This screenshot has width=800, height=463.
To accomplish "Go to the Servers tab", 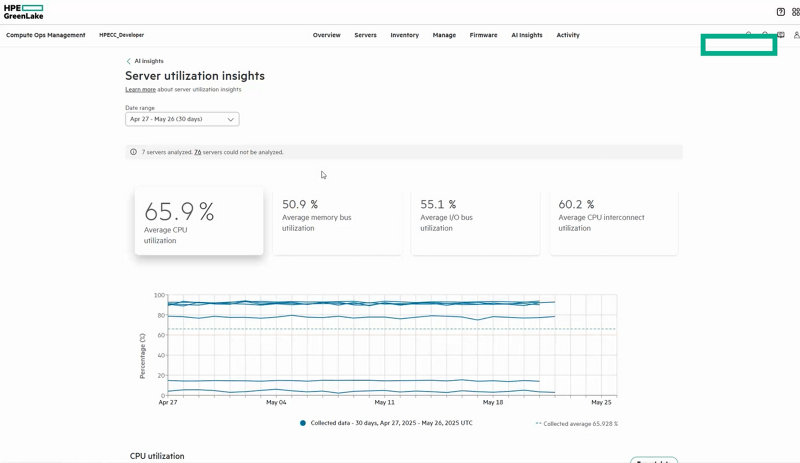I will (365, 35).
